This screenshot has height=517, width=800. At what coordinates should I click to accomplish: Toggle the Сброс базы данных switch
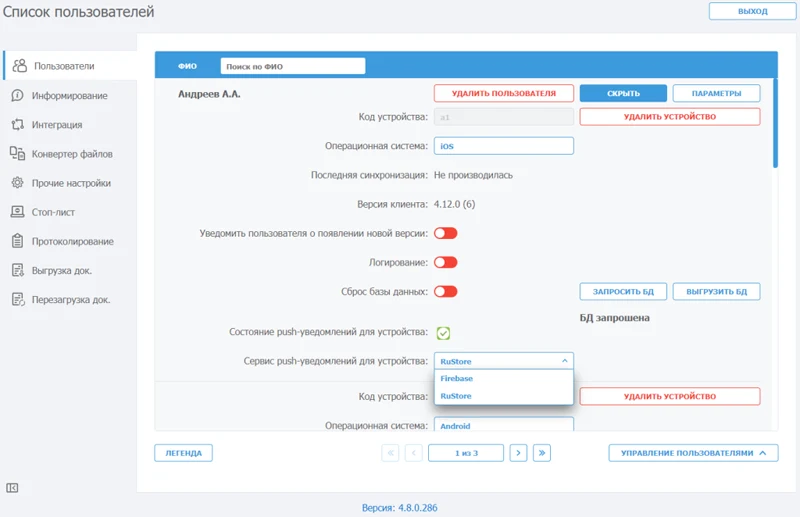pyautogui.click(x=445, y=291)
